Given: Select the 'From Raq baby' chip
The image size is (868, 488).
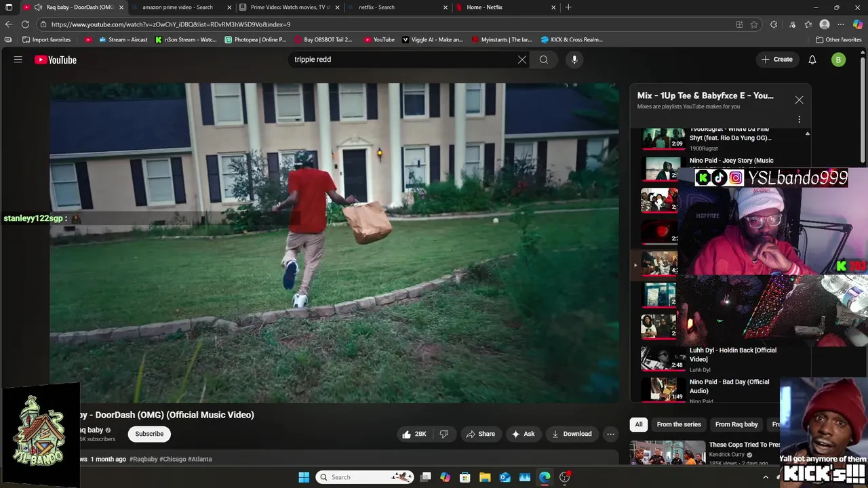Looking at the screenshot, I should tap(736, 424).
